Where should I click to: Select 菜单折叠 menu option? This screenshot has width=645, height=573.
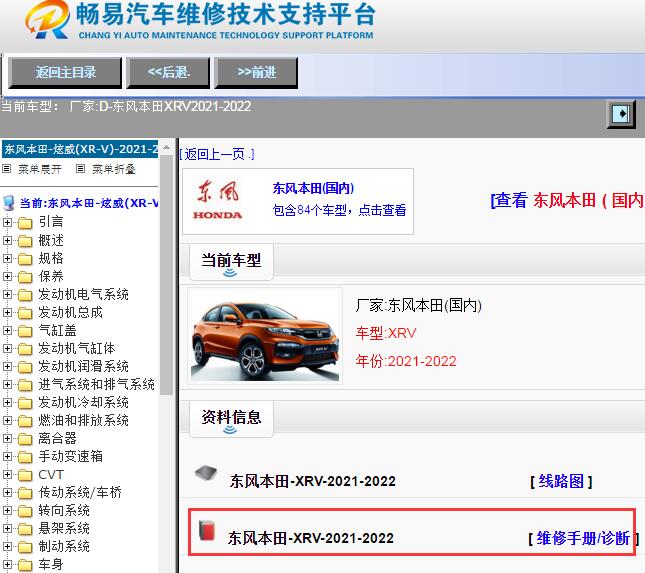[x=114, y=169]
